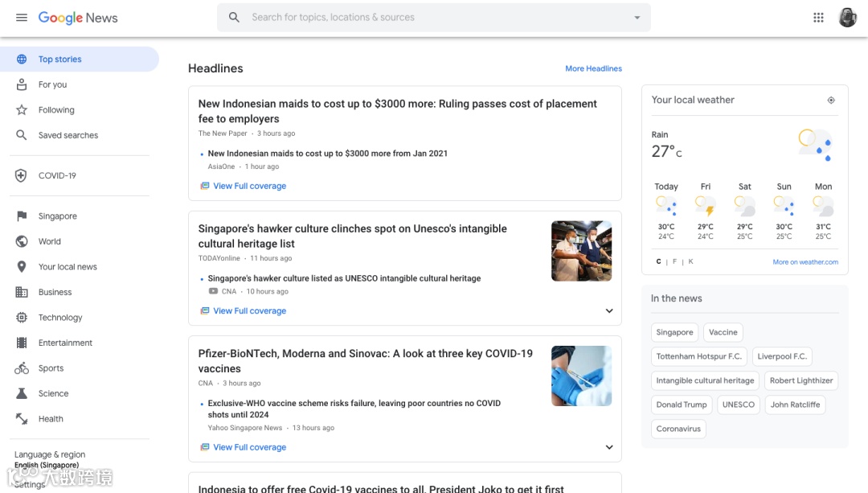Open AsiaOne article on maids cost

click(328, 154)
